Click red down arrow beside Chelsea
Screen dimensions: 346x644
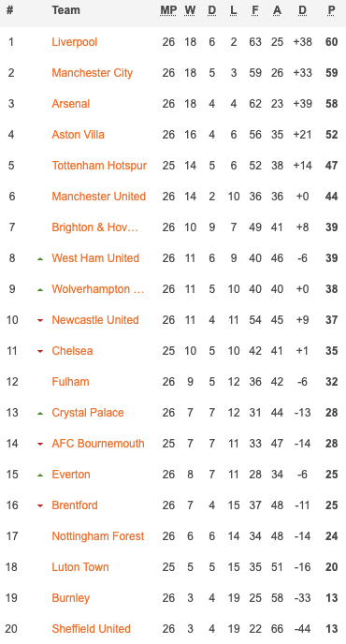(x=40, y=351)
